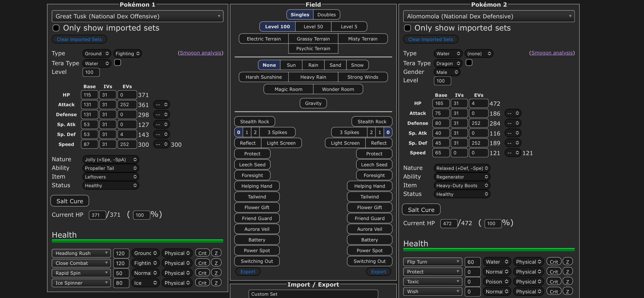This screenshot has height=298, width=644.
Task: Select Sand weather
Action: (335, 65)
